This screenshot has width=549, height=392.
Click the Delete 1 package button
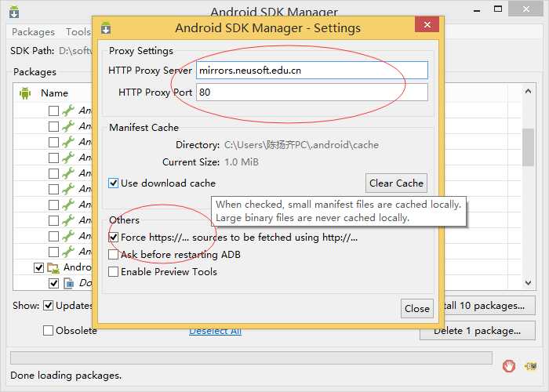pyautogui.click(x=478, y=331)
